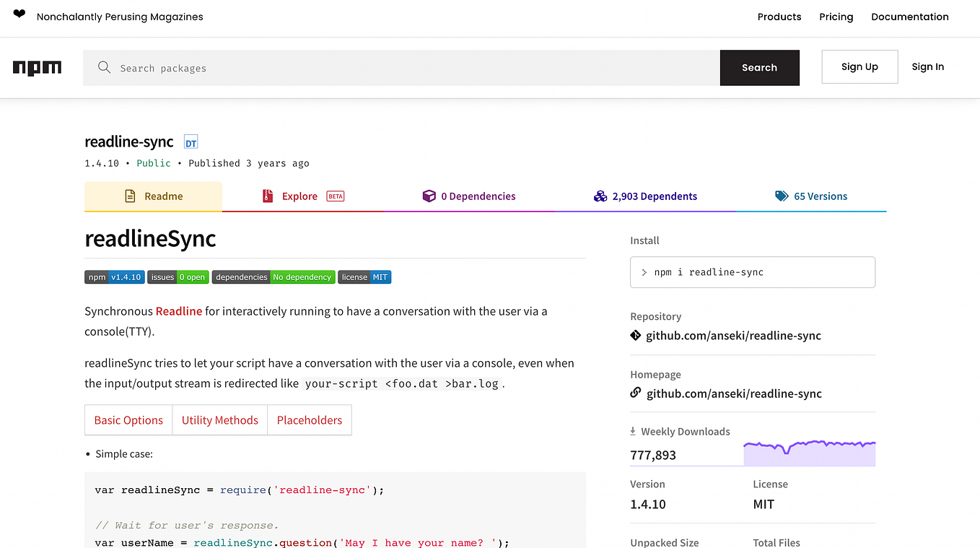
Task: Click the git repository icon beside the GitHub link
Action: pos(635,335)
